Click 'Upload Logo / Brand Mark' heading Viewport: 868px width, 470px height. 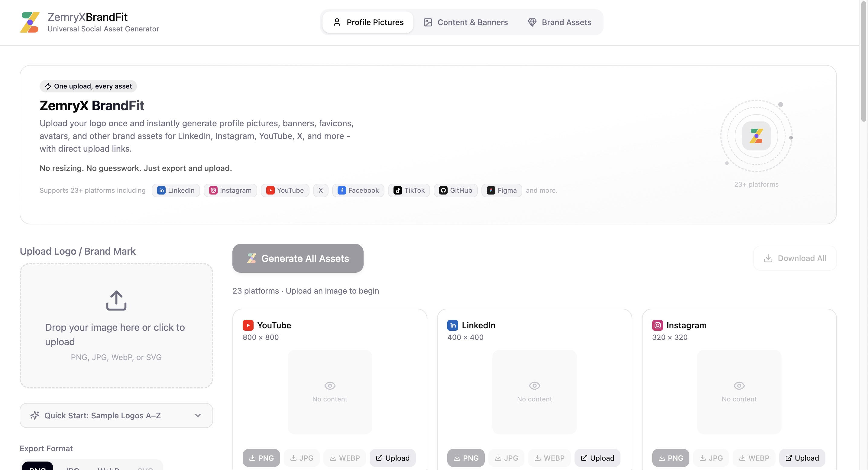point(77,251)
